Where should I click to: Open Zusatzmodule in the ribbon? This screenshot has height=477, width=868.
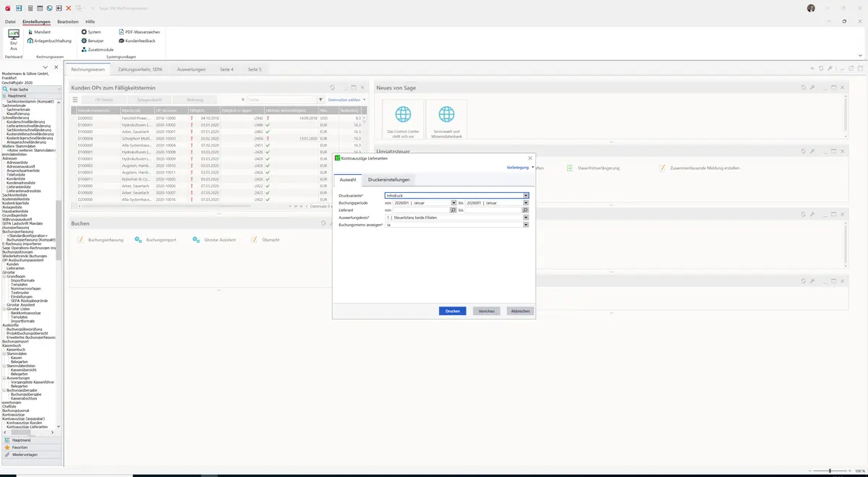click(x=84, y=49)
